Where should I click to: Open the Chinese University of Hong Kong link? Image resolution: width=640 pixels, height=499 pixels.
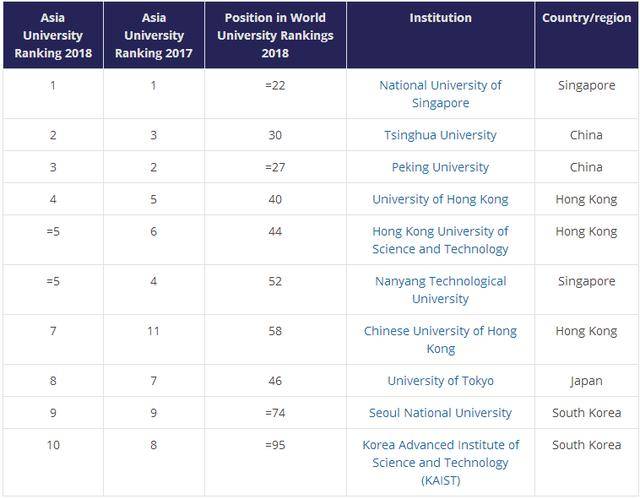(440, 340)
